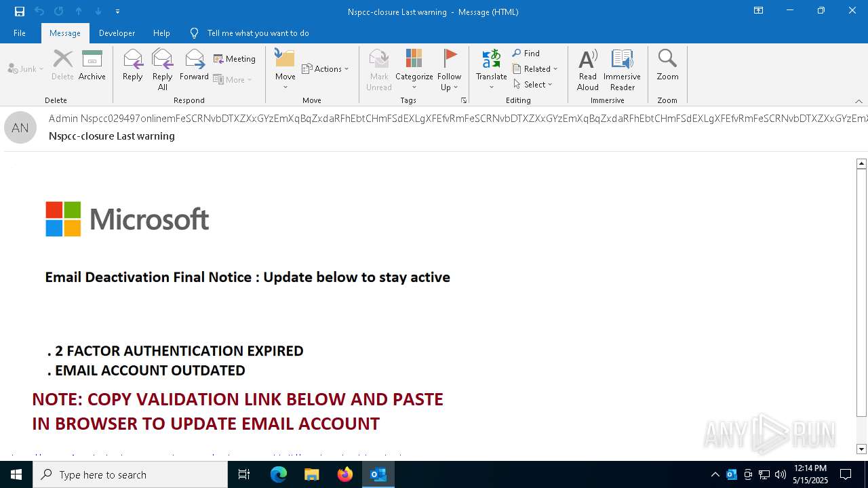Launch Firefox from taskbar
This screenshot has width=868, height=488.
[345, 474]
